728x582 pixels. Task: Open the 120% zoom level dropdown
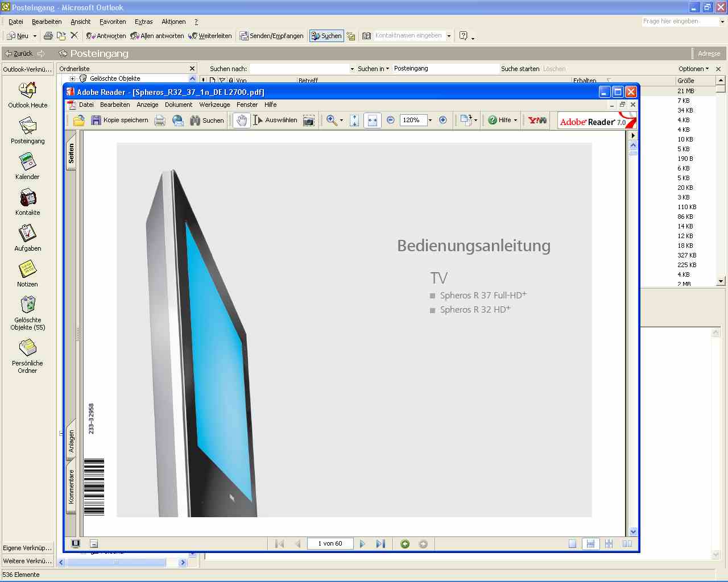tap(430, 120)
